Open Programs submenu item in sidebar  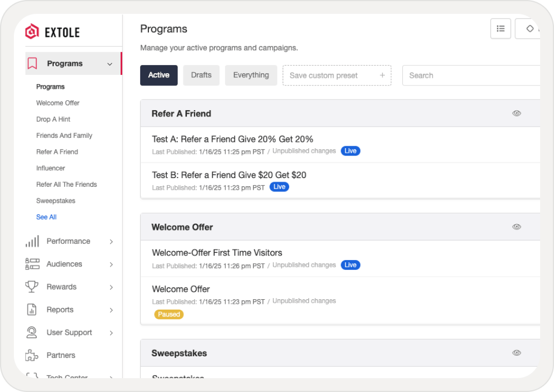click(x=50, y=87)
